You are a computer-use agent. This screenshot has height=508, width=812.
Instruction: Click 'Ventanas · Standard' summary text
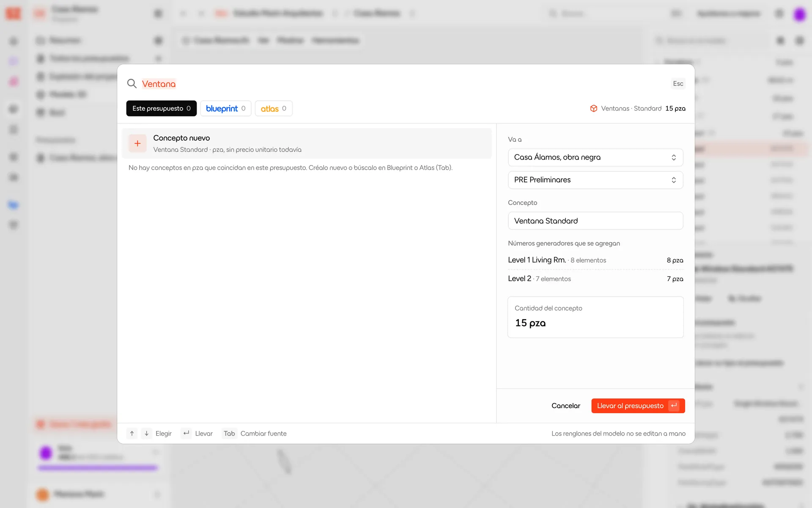coord(631,108)
